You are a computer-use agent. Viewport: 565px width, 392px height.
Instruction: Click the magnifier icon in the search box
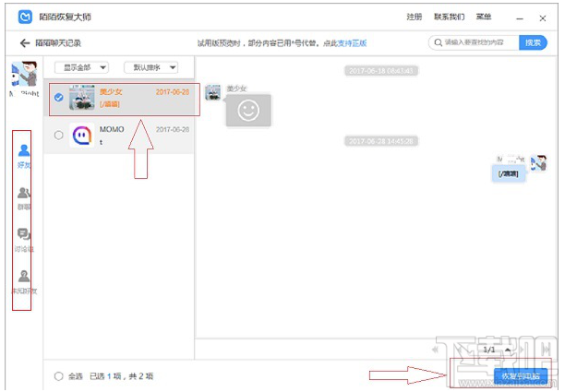(439, 42)
